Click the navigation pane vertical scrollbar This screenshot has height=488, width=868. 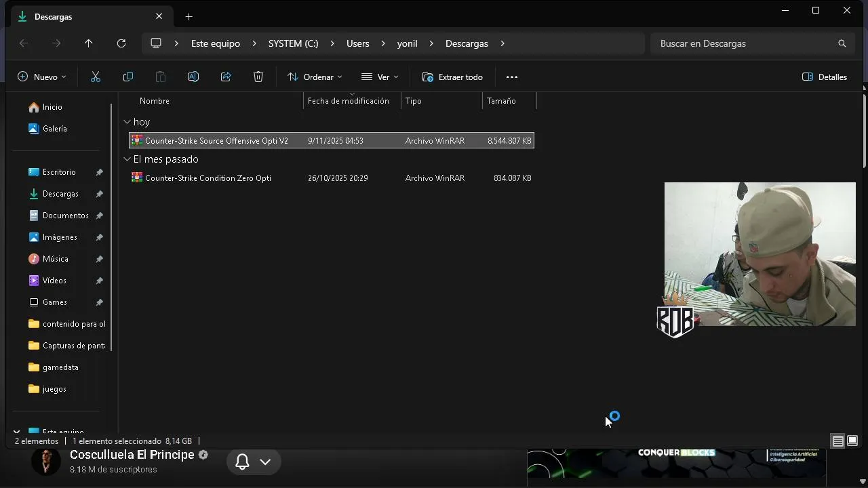click(111, 227)
